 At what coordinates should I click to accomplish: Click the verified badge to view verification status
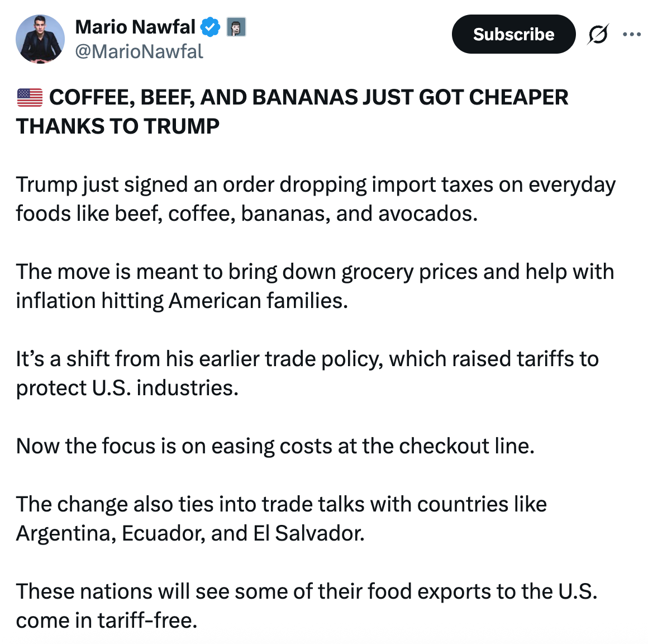pyautogui.click(x=209, y=26)
